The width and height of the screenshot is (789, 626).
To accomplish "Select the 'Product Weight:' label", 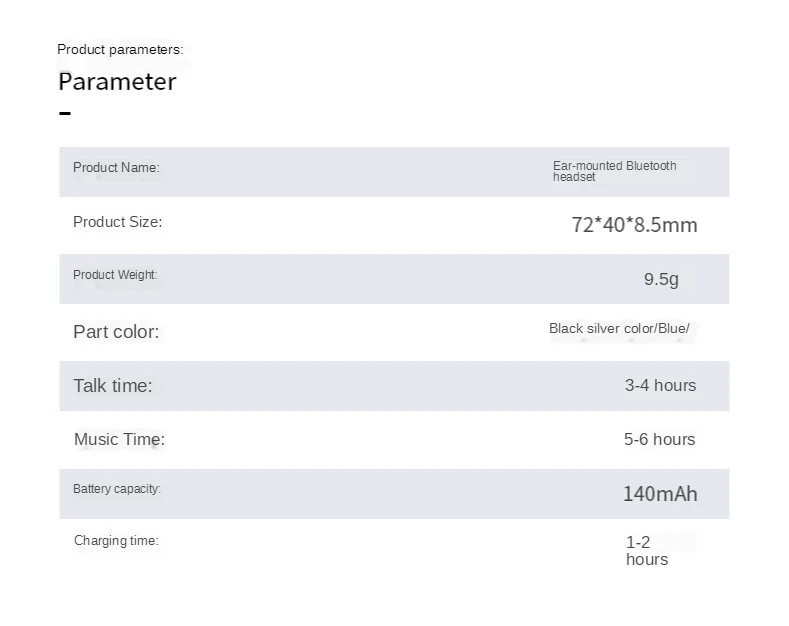I will (115, 275).
